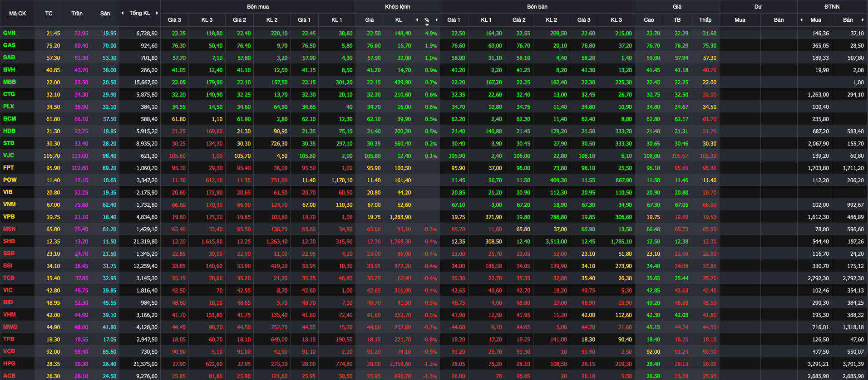Open the HPG stock symbol

tap(9, 364)
